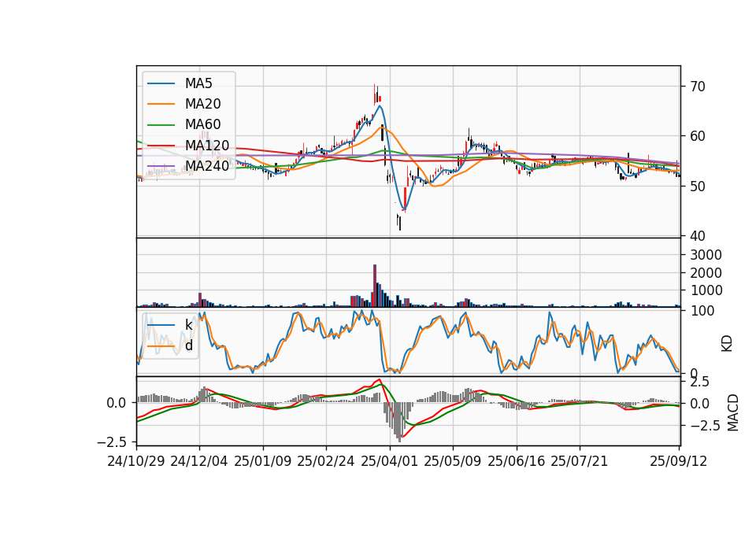756x543 pixels.
Task: Click the candlestick at the price peak near 70
Action: click(x=375, y=94)
